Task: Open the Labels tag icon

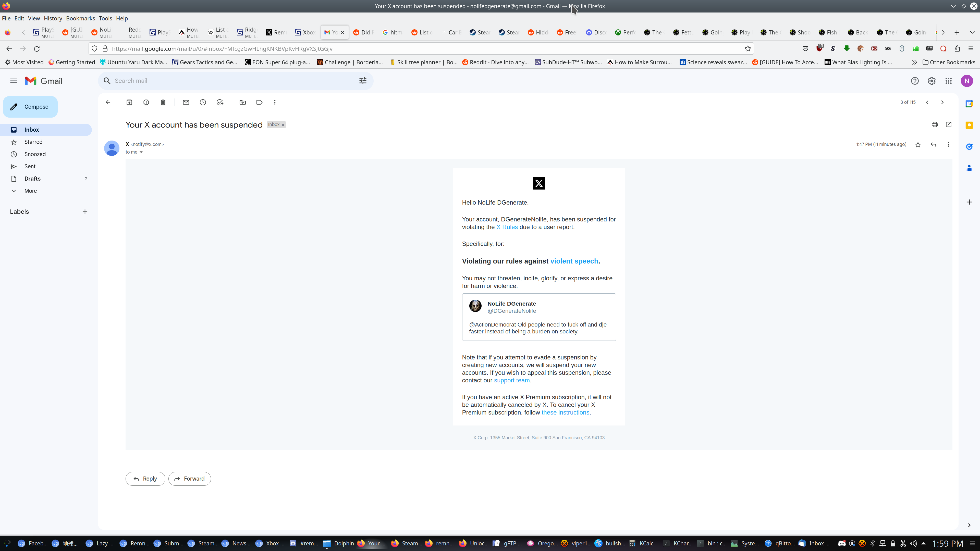Action: tap(260, 102)
